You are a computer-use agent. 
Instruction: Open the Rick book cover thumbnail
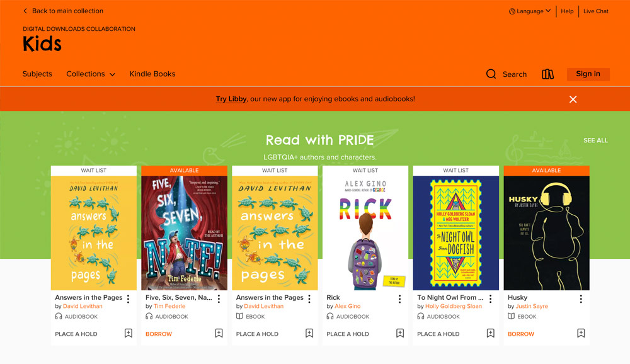tap(365, 233)
